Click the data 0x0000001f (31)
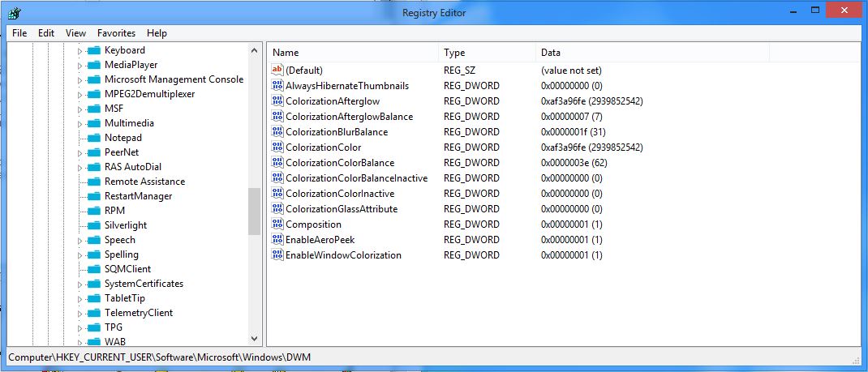The height and width of the screenshot is (372, 868). point(573,132)
